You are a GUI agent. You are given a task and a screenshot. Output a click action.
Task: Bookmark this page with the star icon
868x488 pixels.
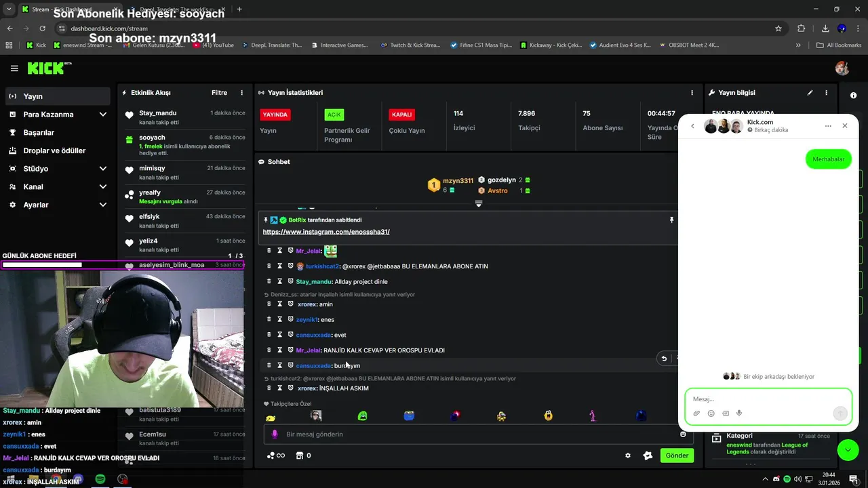778,28
